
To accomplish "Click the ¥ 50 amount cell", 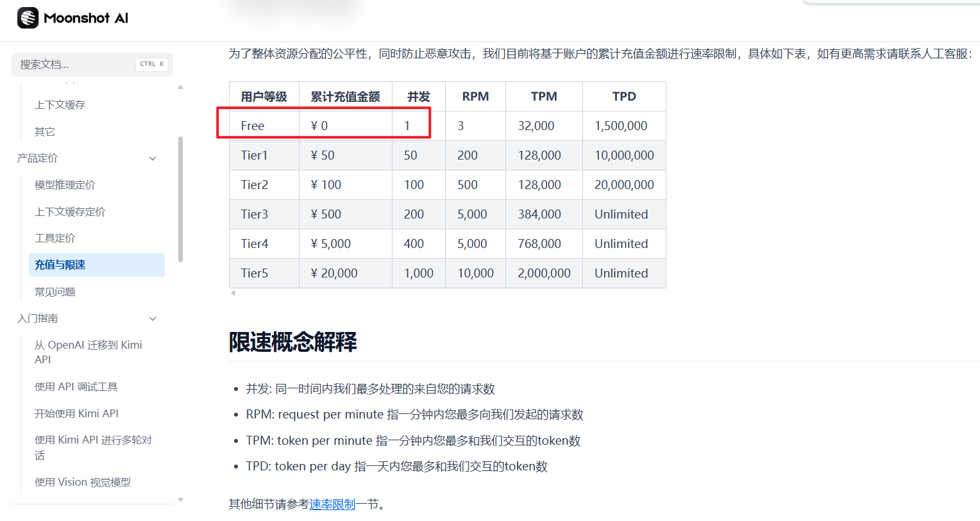I will click(346, 155).
